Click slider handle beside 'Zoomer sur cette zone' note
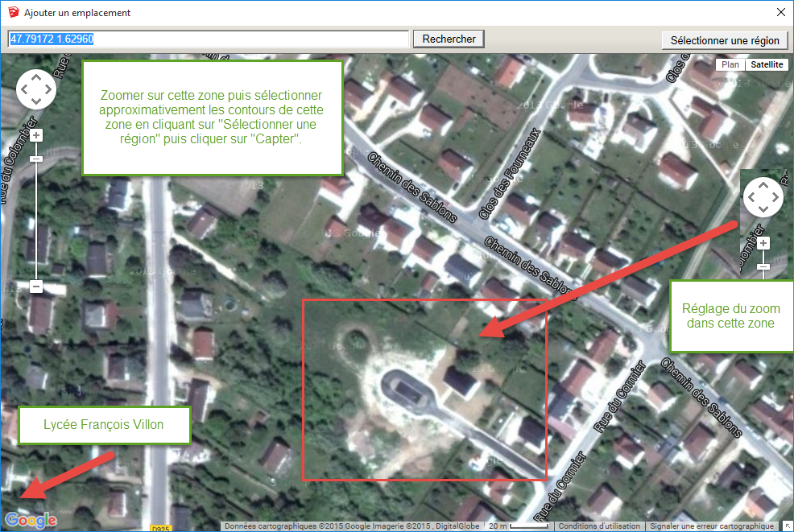 [x=36, y=159]
